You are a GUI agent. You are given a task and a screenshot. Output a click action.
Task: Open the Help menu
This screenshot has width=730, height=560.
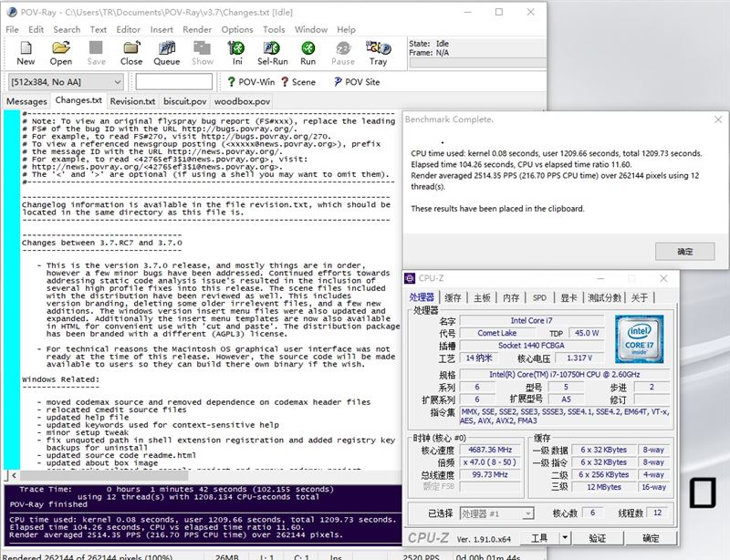pos(346,29)
